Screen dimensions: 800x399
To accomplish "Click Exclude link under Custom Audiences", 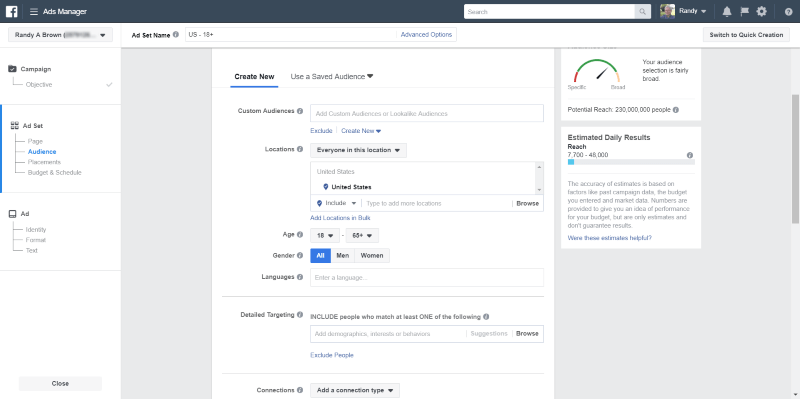I will pyautogui.click(x=321, y=131).
